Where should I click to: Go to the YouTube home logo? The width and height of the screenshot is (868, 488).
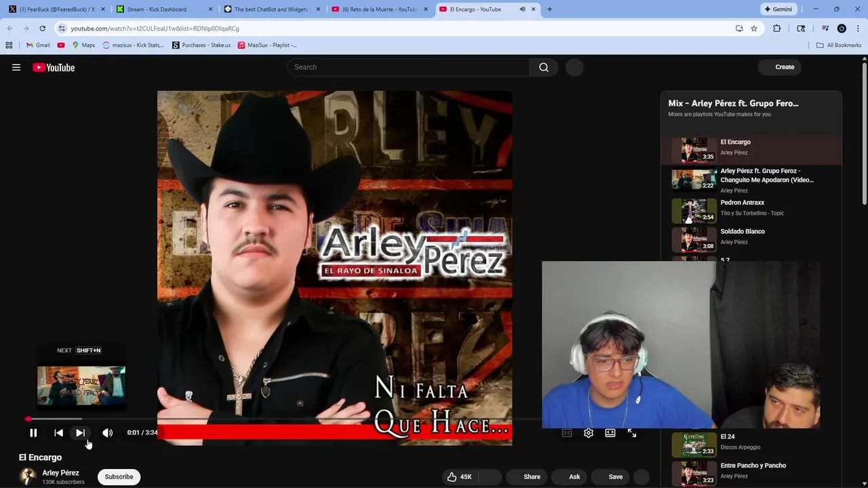point(54,67)
